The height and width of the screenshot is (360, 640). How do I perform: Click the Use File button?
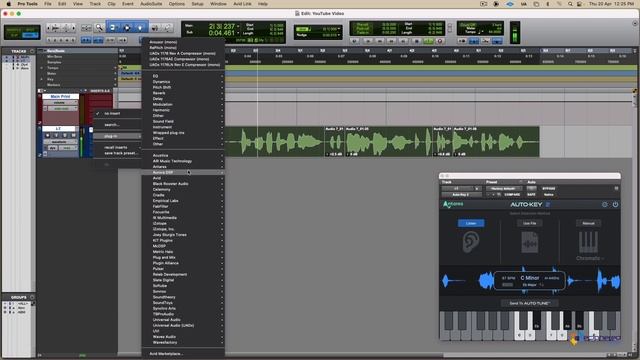[529, 223]
